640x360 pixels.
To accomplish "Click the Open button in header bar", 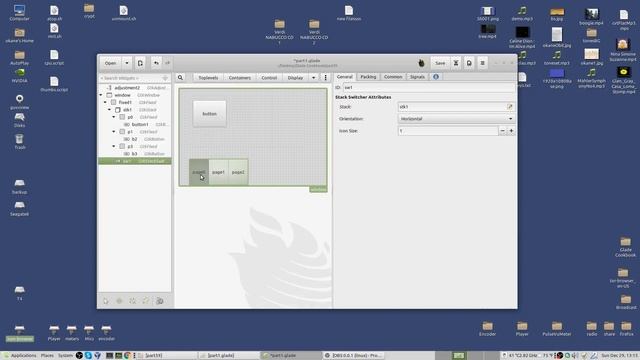I will (x=110, y=63).
